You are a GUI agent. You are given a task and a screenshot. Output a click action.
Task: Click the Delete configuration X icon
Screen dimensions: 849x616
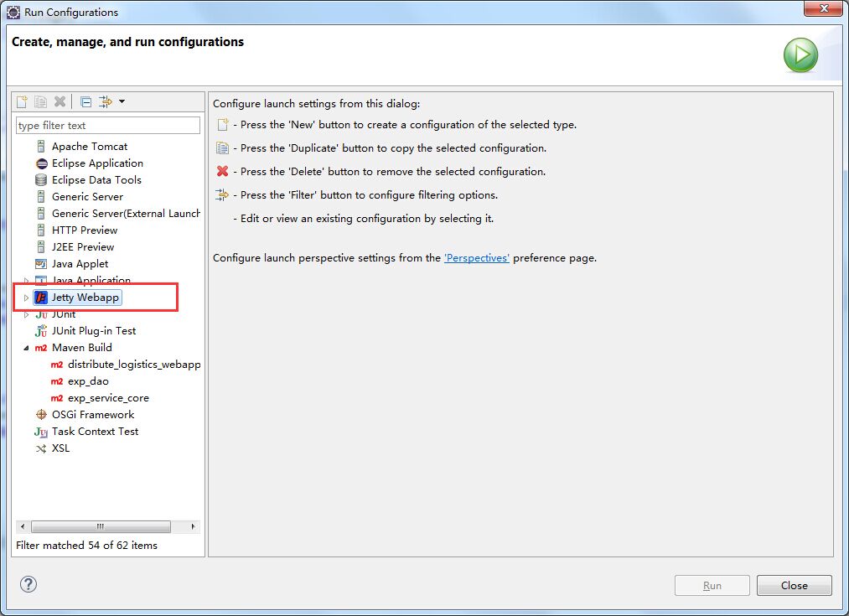tap(60, 101)
